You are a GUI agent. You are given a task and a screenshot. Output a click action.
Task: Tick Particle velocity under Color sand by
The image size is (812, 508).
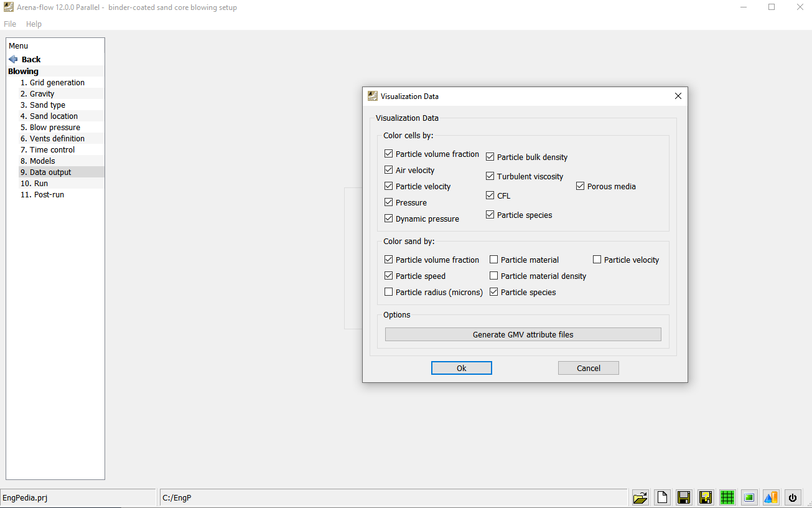(597, 260)
